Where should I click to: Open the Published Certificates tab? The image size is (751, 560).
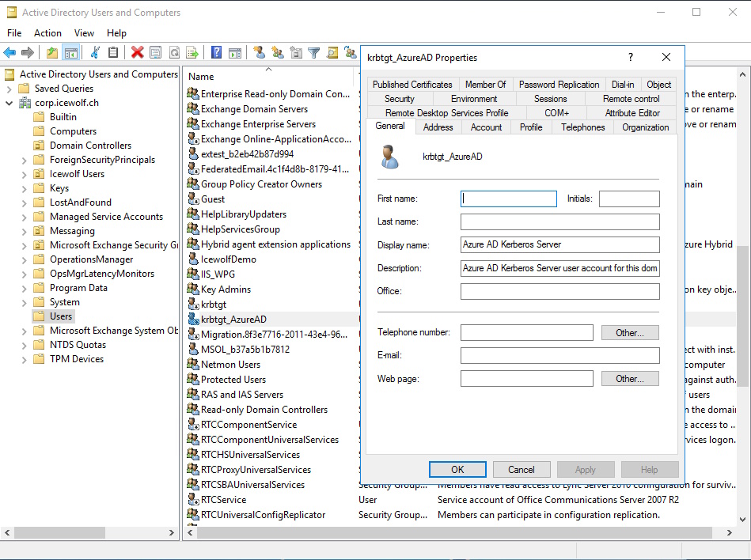tap(412, 85)
